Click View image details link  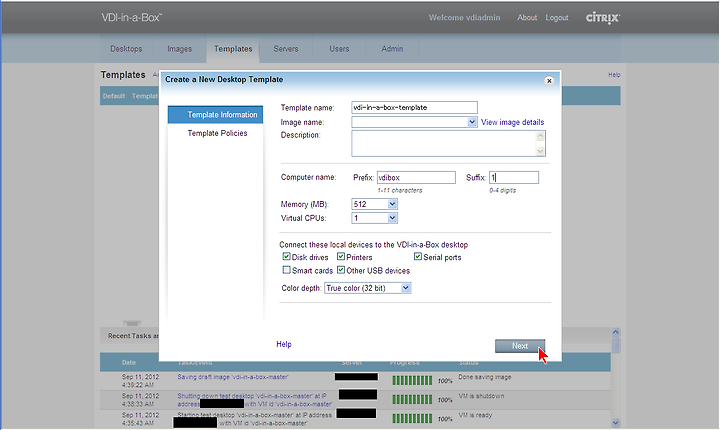(x=512, y=122)
